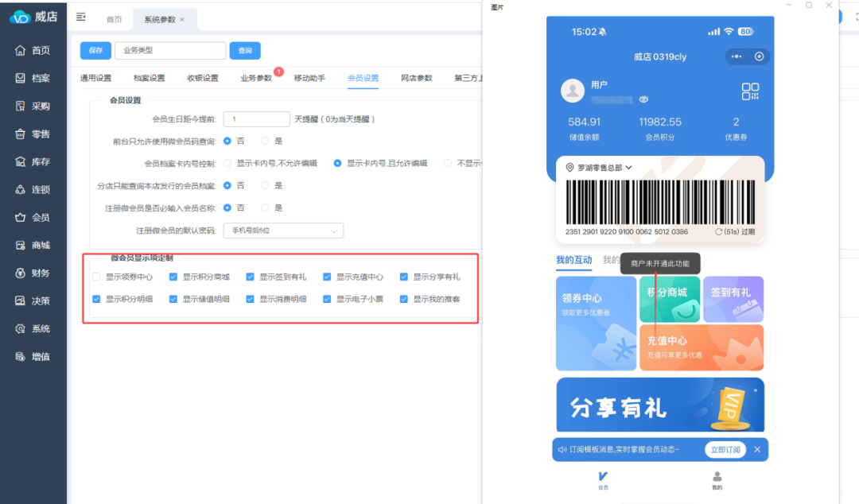
Task: Open 档案 icon in left sidebar
Action: click(21, 78)
